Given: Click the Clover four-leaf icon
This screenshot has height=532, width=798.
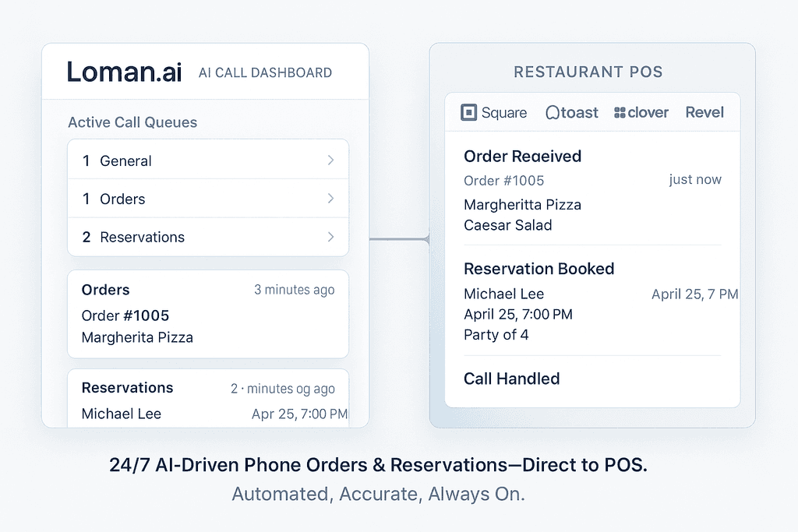Looking at the screenshot, I should click(620, 113).
